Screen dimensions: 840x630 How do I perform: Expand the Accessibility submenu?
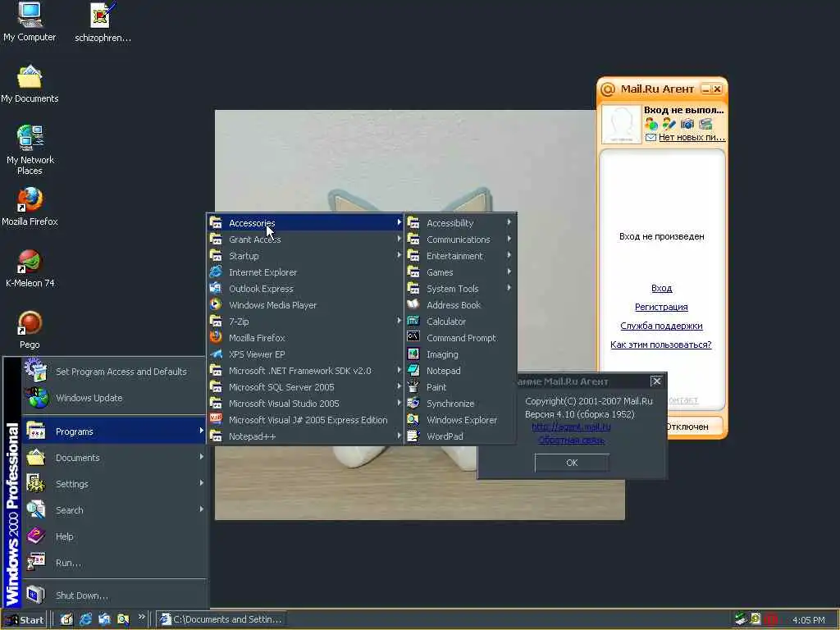[460, 223]
